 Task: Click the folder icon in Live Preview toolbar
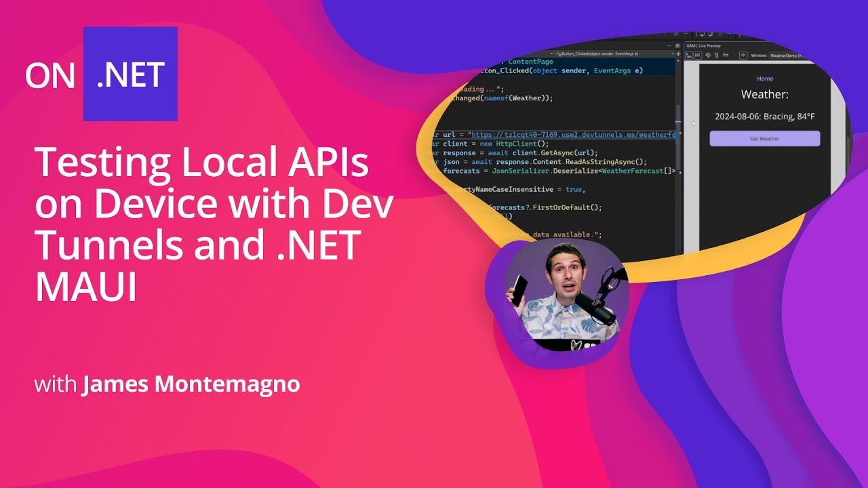point(726,55)
